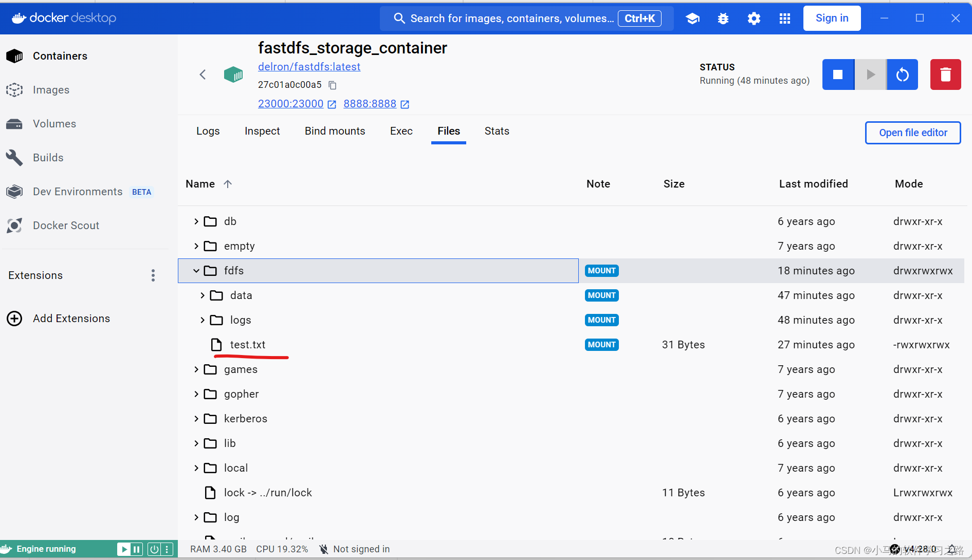
Task: Expand the games folder
Action: point(196,369)
